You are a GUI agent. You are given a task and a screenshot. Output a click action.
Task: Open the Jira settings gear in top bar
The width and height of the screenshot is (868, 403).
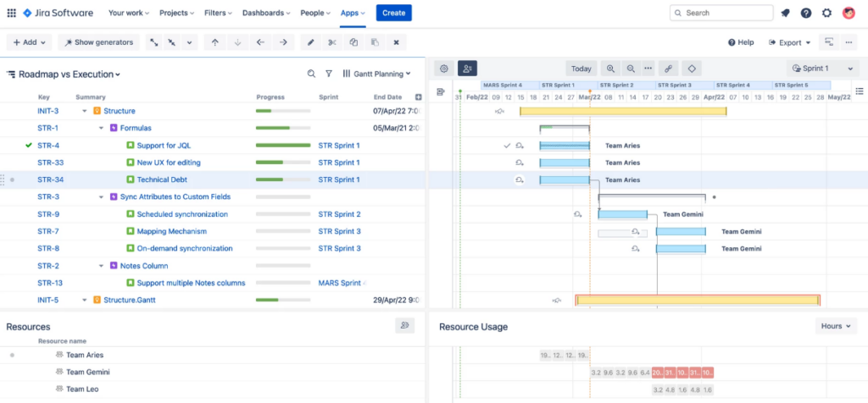tap(827, 13)
